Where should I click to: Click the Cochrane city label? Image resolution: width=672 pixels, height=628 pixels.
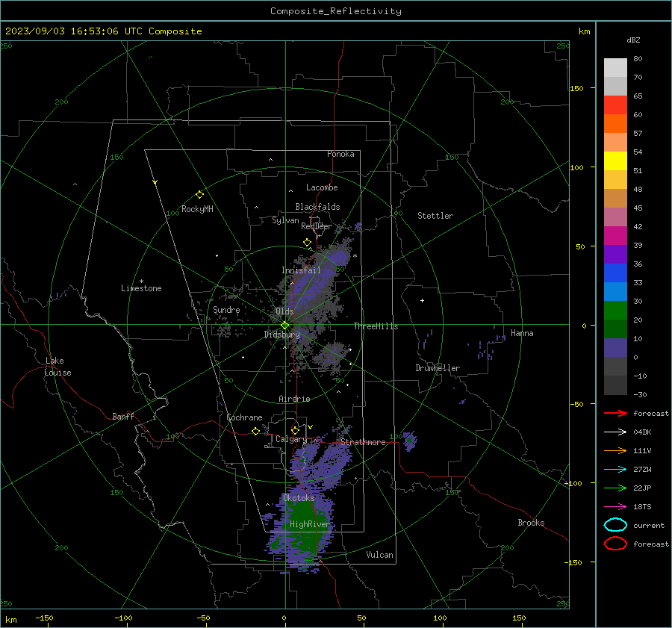(244, 417)
